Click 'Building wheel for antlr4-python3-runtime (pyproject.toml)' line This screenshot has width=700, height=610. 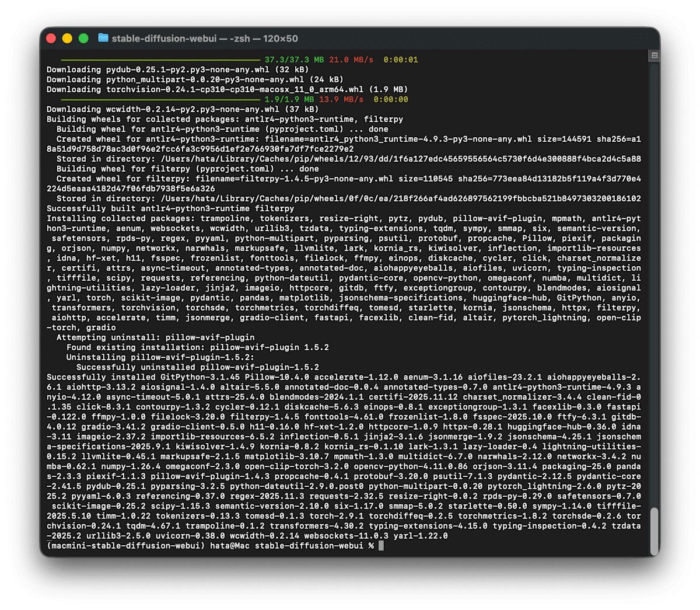[x=222, y=129]
